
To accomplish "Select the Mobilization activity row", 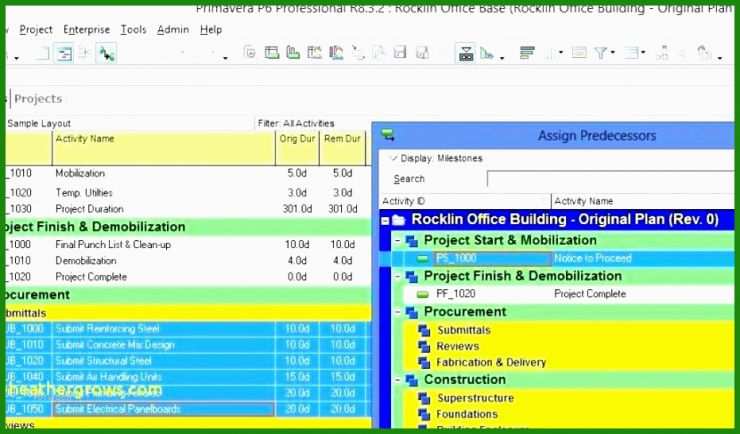I will 188,174.
